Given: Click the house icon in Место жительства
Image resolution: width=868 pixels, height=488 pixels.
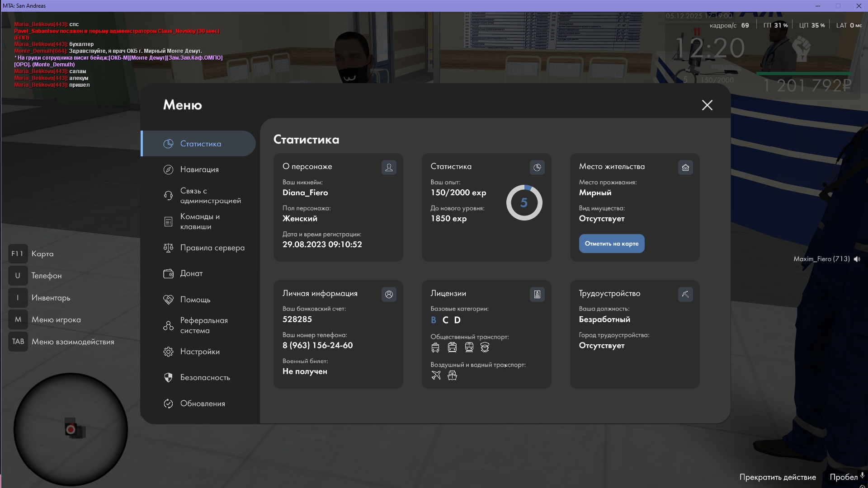Looking at the screenshot, I should pyautogui.click(x=685, y=168).
